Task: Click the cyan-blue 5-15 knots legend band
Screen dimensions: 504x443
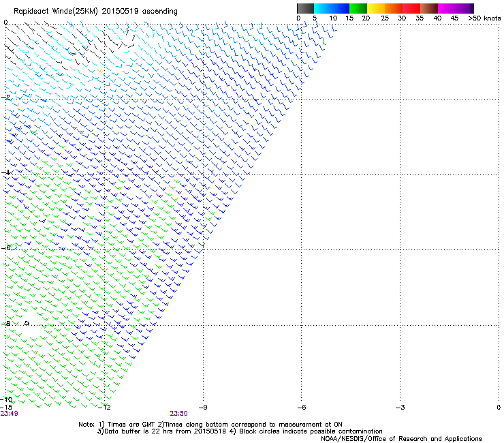Action: 332,8
